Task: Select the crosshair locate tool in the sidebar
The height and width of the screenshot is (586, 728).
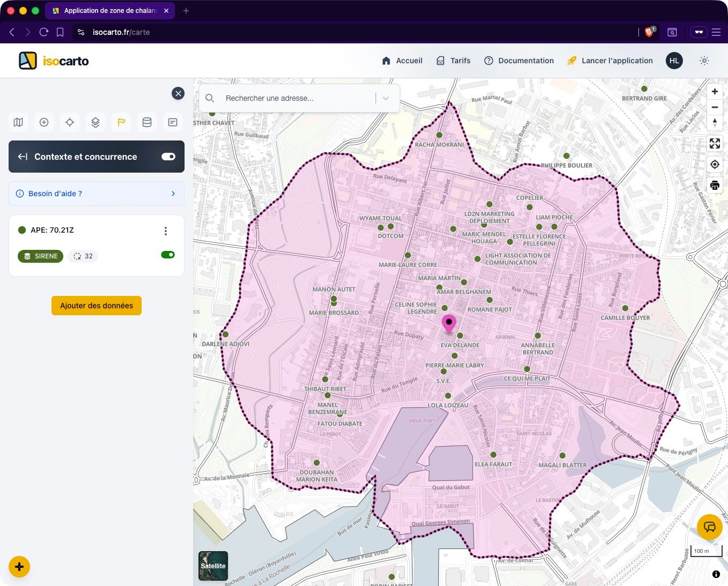Action: (70, 122)
